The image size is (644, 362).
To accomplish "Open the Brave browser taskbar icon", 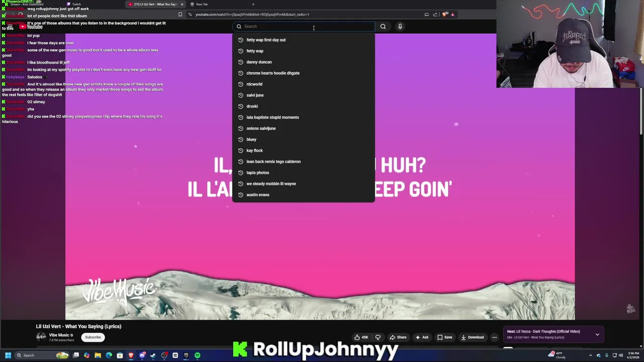I will pos(131,355).
